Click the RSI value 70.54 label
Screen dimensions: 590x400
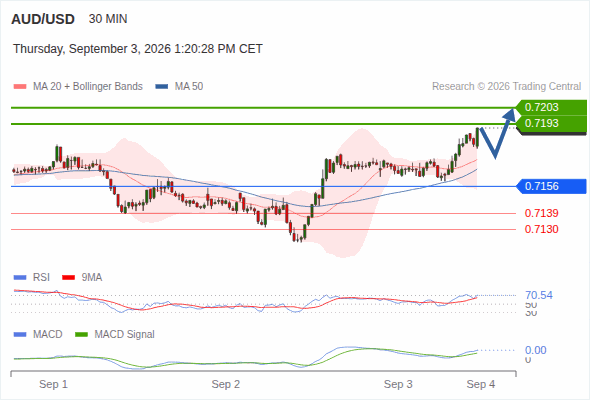[x=539, y=295]
